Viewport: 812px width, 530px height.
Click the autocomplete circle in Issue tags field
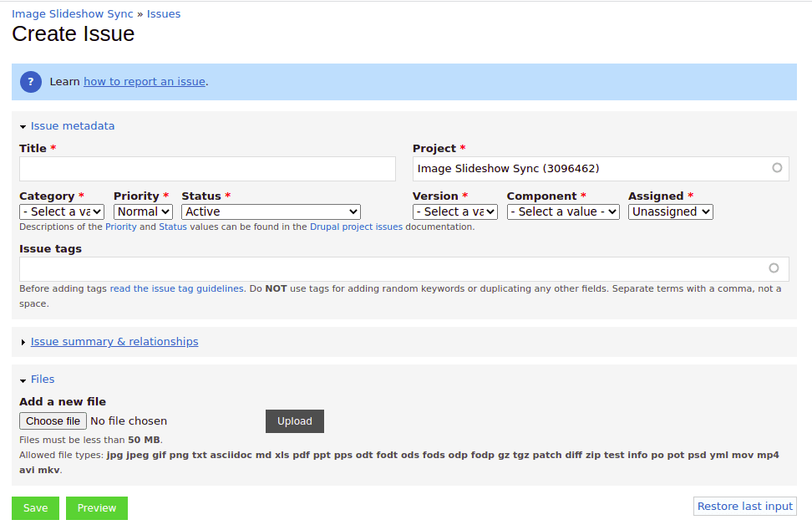coord(774,268)
